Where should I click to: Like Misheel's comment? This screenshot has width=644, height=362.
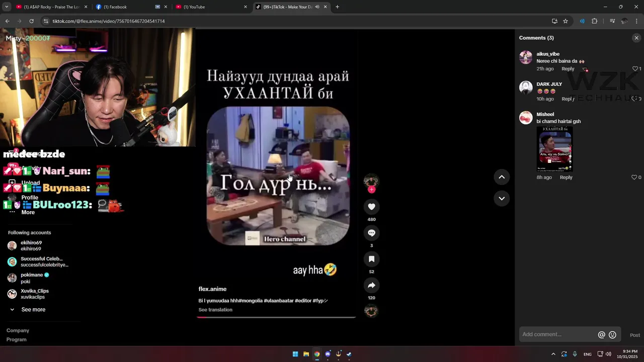pyautogui.click(x=634, y=177)
